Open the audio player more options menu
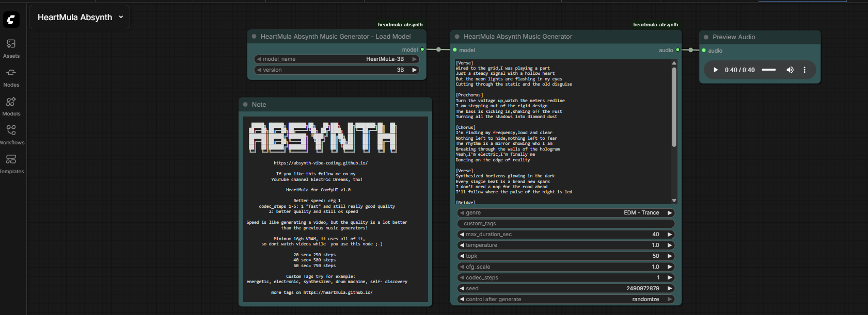Viewport: 868px width, 315px height. (x=804, y=70)
